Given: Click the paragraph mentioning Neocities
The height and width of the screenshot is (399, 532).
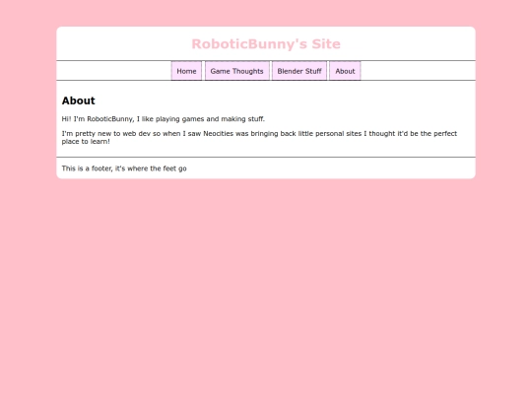Looking at the screenshot, I should [259, 137].
